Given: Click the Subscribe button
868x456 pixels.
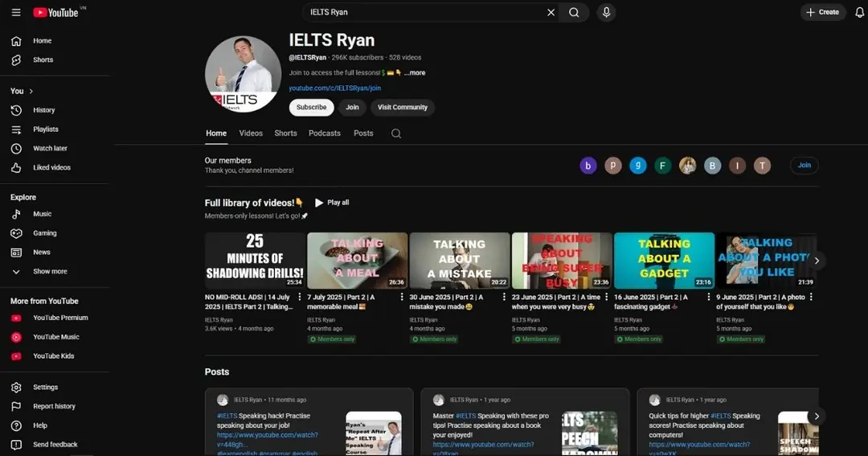Looking at the screenshot, I should click(x=311, y=108).
